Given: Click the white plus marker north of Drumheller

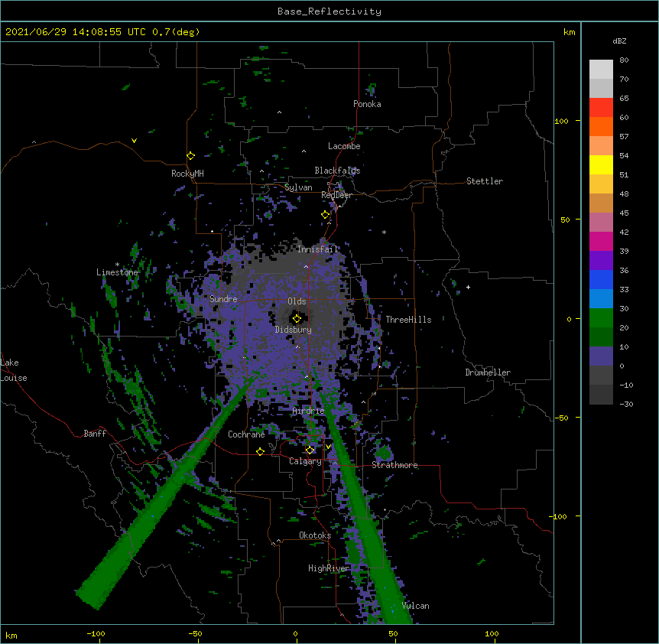Looking at the screenshot, I should click(x=468, y=287).
